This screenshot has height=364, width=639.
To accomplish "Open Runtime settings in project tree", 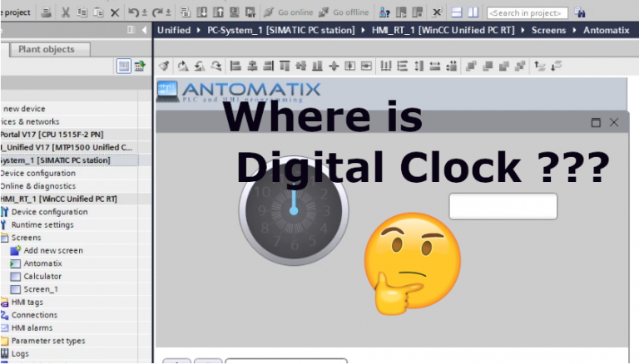I will pyautogui.click(x=42, y=224).
